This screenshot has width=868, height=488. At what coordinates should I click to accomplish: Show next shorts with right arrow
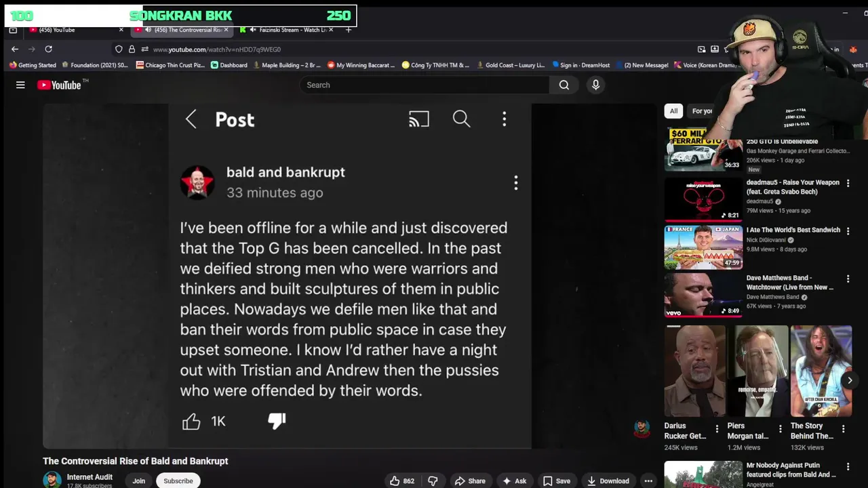pos(850,380)
